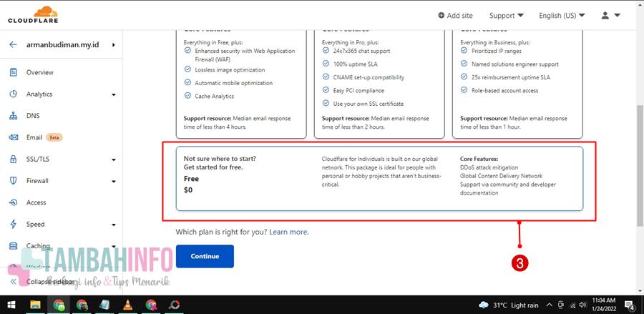Click the Cloudflare logo
Screen dimensions: 644x314
(33, 15)
